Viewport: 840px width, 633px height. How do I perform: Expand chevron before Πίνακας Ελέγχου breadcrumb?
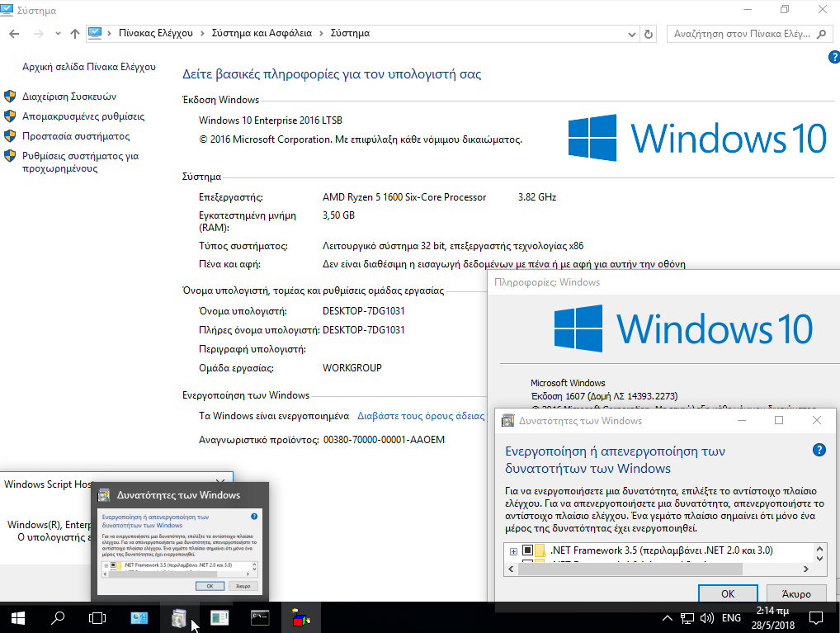coord(109,33)
